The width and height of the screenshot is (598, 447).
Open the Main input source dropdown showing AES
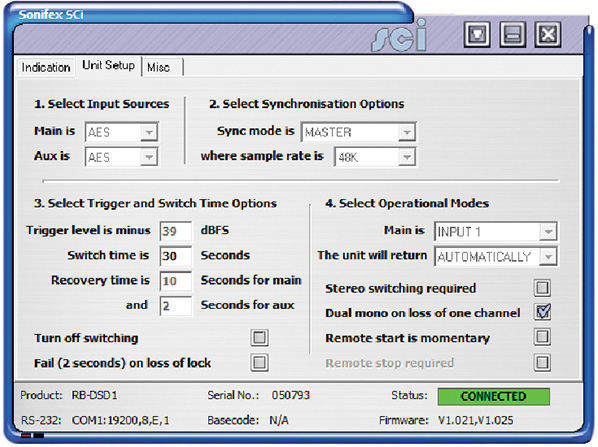pyautogui.click(x=121, y=132)
